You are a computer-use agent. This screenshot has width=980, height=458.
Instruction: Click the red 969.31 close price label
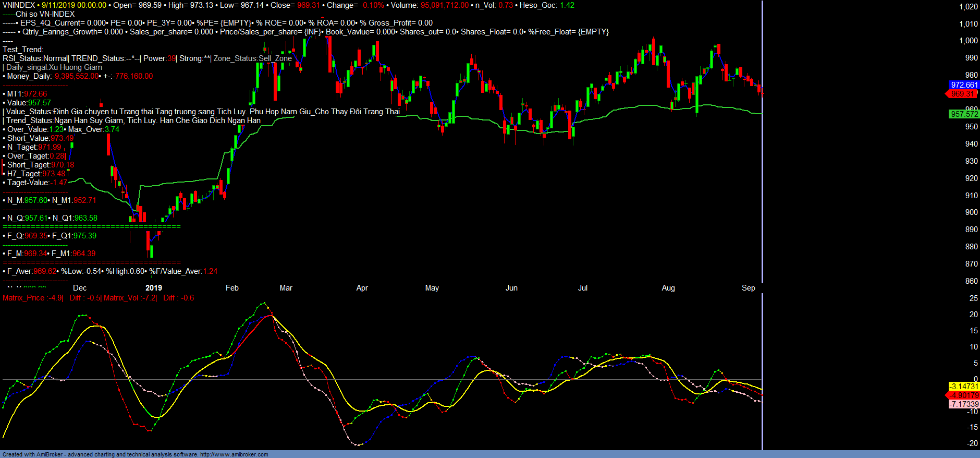pos(962,94)
